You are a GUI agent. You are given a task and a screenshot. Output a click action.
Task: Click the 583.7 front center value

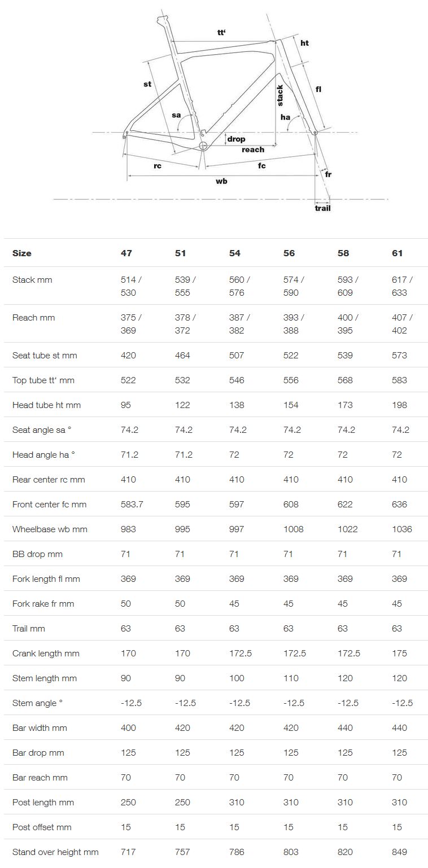point(132,505)
